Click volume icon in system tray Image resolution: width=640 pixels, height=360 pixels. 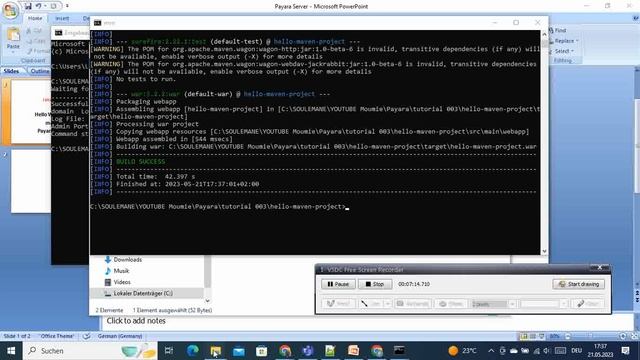coord(547,351)
